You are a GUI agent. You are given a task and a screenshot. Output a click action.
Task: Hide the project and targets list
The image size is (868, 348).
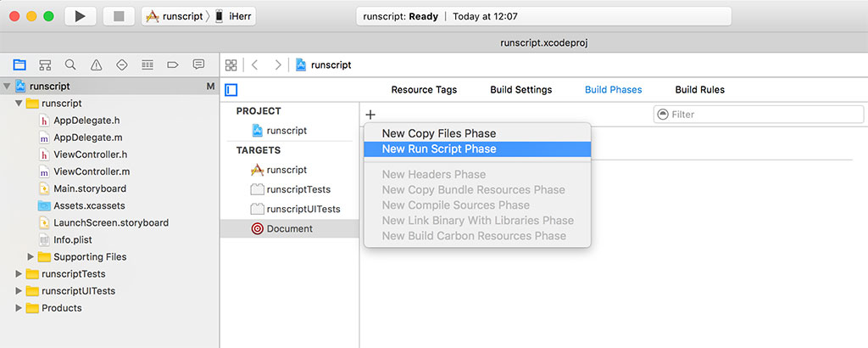pos(231,90)
